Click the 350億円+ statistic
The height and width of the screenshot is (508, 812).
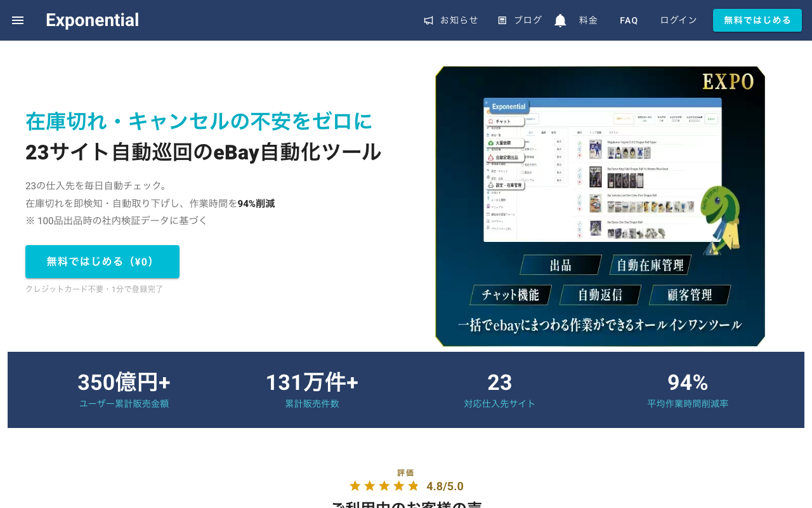[124, 382]
